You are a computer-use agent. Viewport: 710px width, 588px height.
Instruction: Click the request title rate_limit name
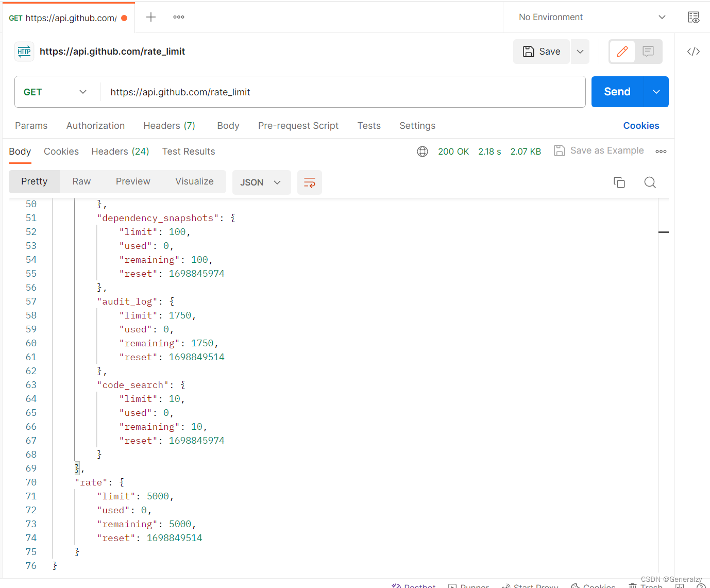112,52
